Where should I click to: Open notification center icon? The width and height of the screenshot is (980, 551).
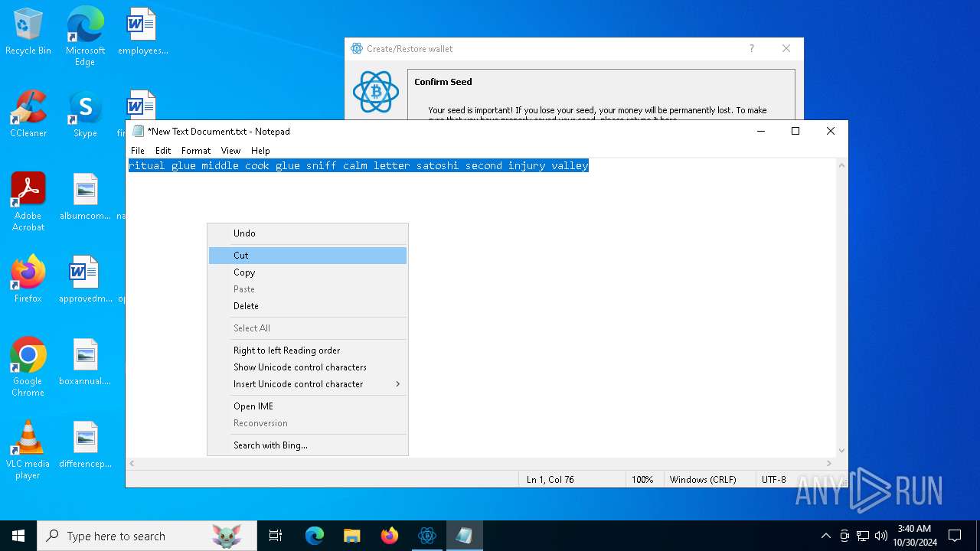(x=955, y=536)
